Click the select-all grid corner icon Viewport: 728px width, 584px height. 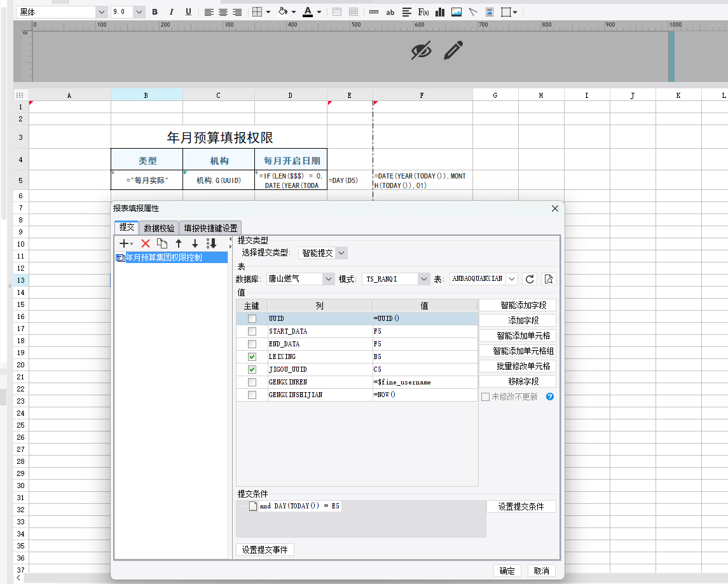pyautogui.click(x=20, y=95)
